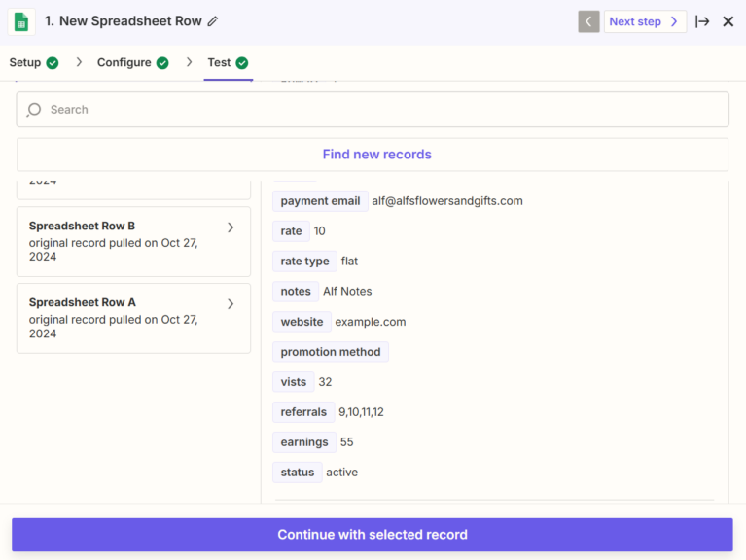Image resolution: width=746 pixels, height=560 pixels.
Task: Click the rate field label
Action: [x=291, y=231]
